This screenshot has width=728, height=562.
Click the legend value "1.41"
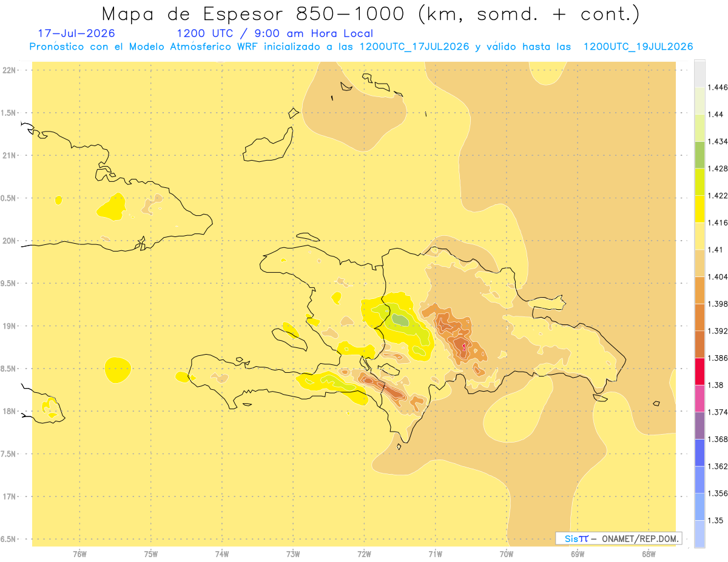[716, 250]
